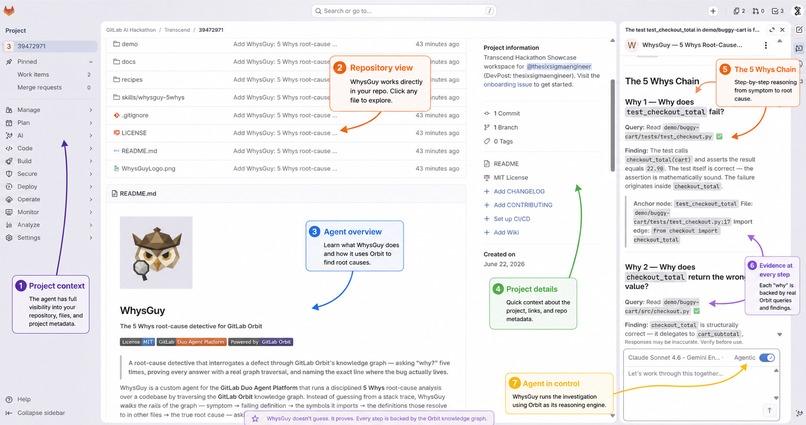Select the Analyze sidebar menu
The height and width of the screenshot is (425, 806).
50,225
